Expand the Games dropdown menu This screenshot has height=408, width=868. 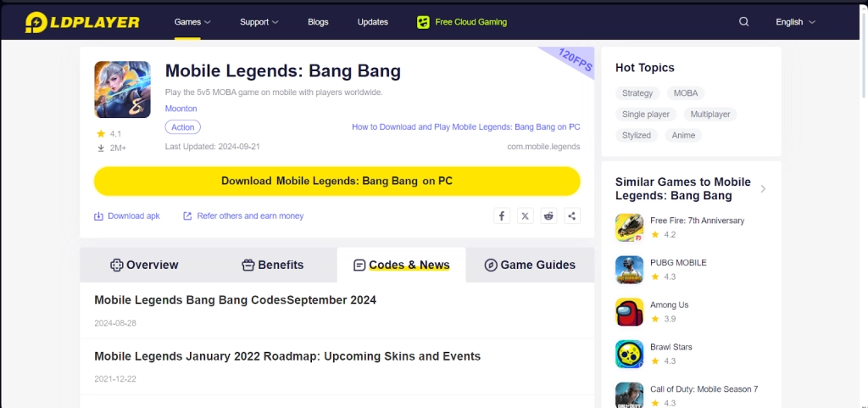tap(192, 22)
